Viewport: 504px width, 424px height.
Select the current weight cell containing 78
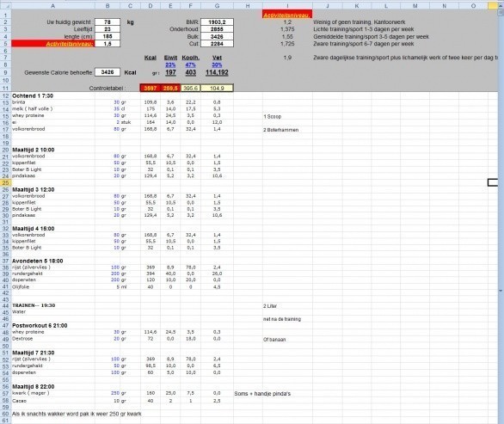pyautogui.click(x=108, y=22)
